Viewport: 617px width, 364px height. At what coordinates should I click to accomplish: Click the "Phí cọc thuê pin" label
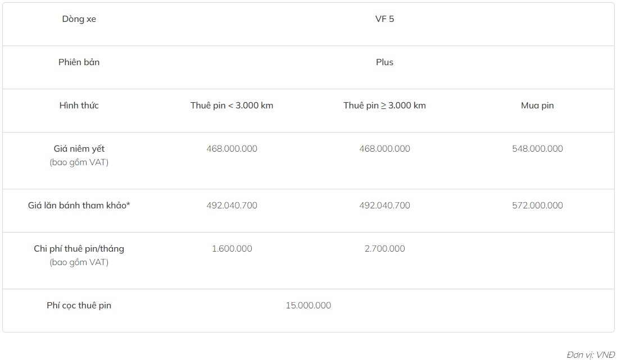tap(79, 306)
